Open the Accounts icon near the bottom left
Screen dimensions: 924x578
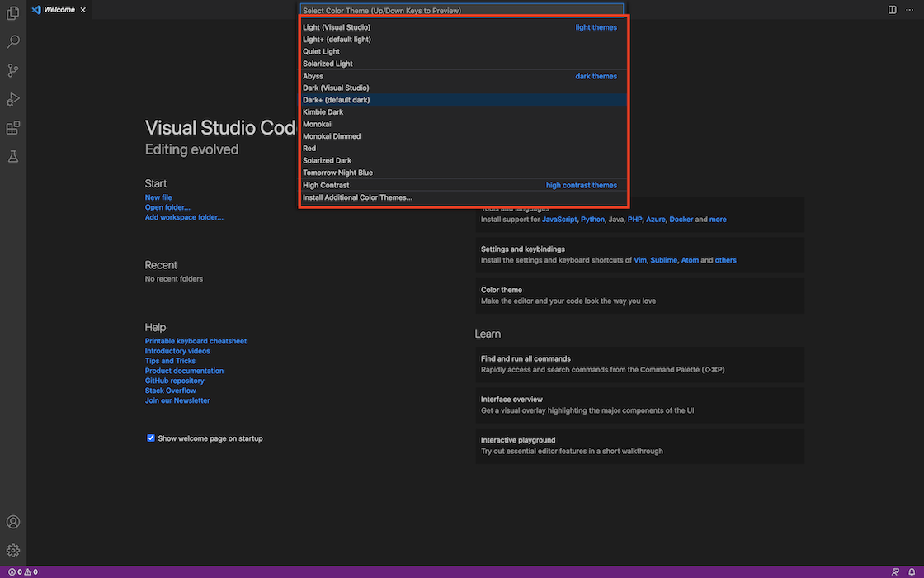pos(12,521)
